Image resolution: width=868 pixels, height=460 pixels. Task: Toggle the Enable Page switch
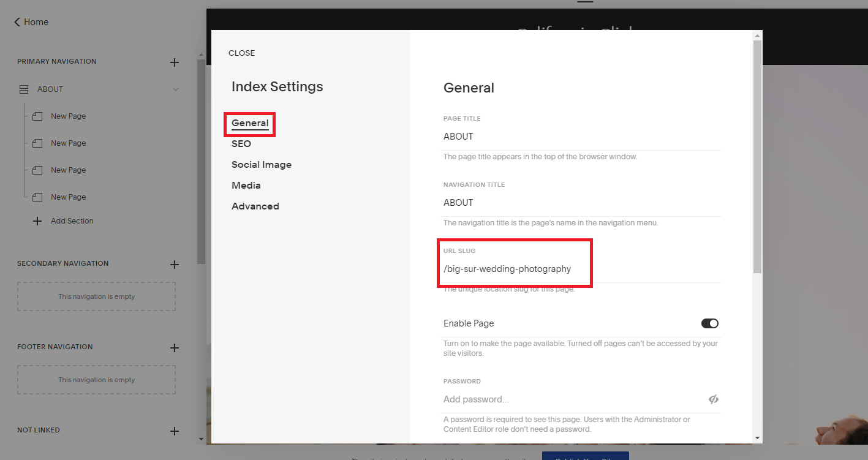click(x=710, y=323)
